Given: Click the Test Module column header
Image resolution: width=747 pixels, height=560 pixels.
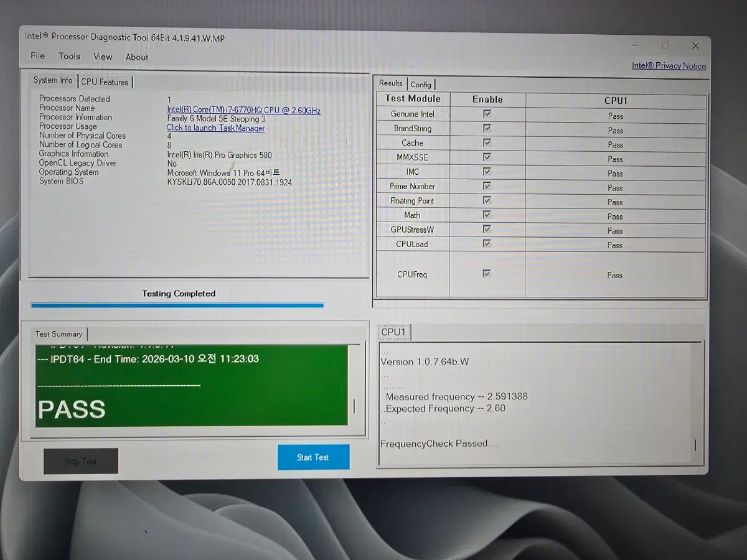Looking at the screenshot, I should point(413,98).
